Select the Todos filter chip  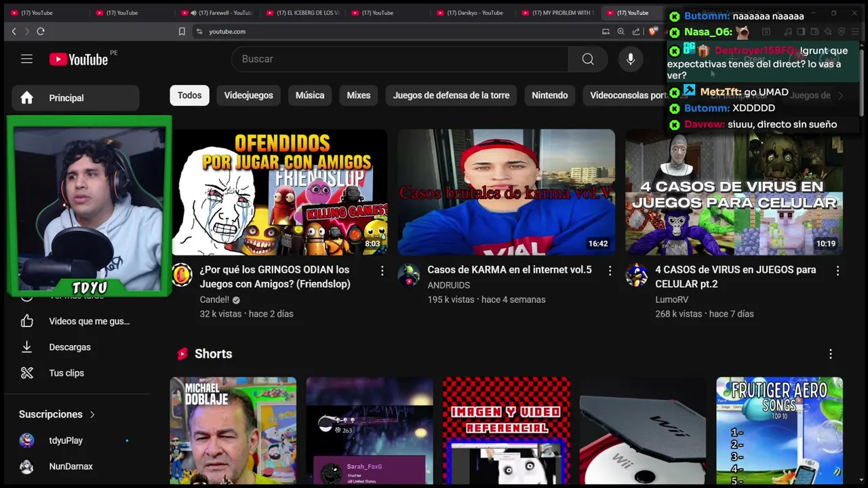click(190, 96)
